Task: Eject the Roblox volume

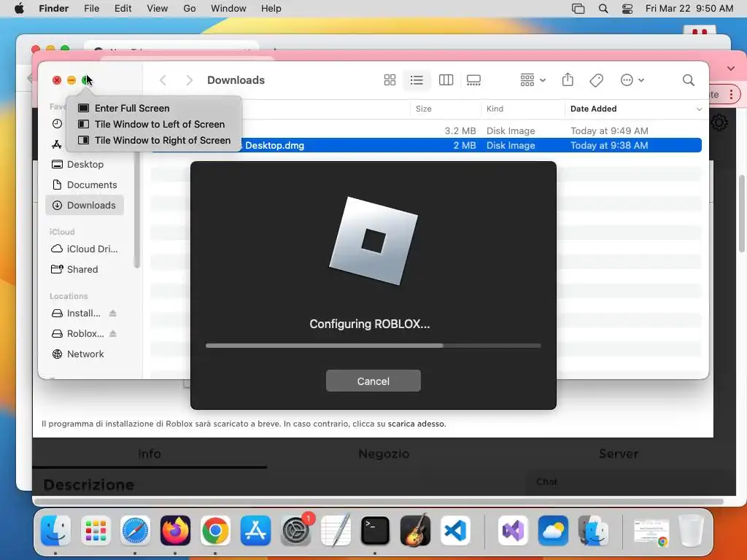Action: (x=113, y=333)
